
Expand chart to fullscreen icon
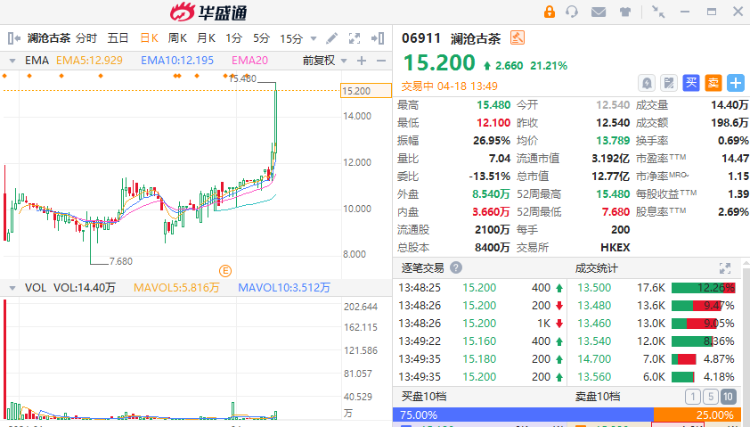[354, 38]
